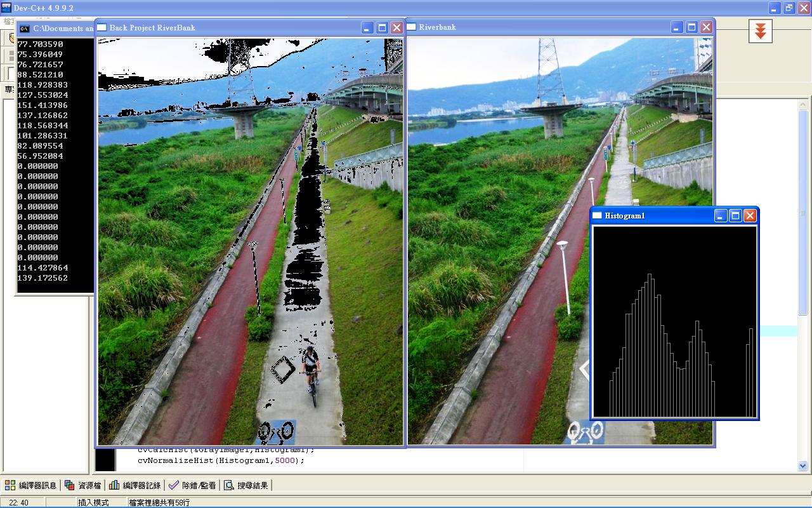
Task: Close the Riverbank window
Action: point(706,27)
